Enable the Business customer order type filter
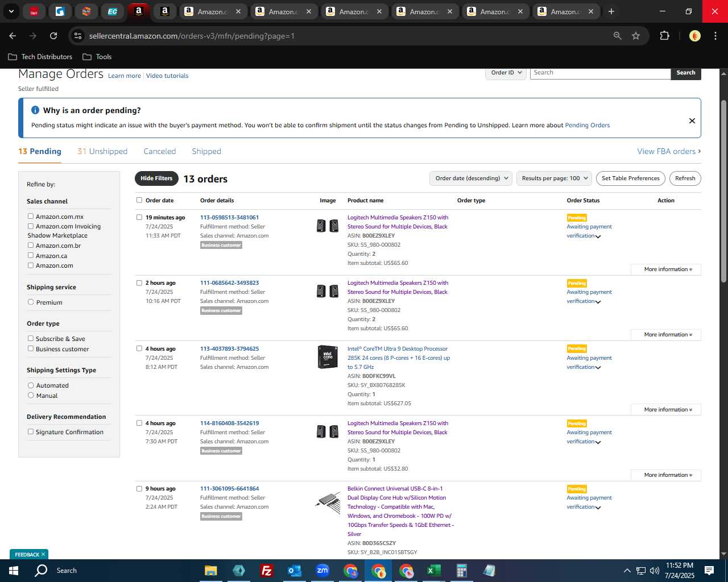Image resolution: width=728 pixels, height=582 pixels. click(x=31, y=348)
